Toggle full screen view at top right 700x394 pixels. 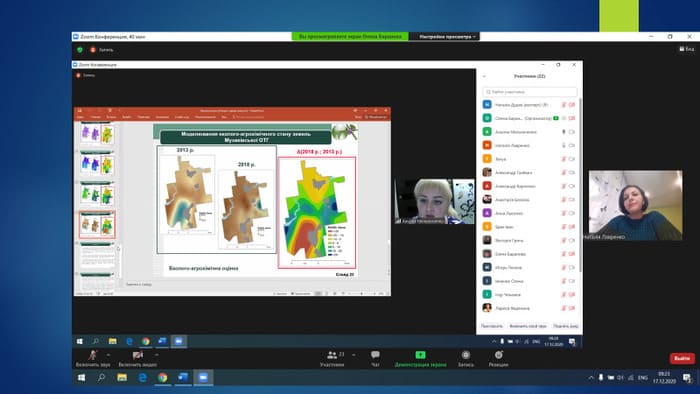coord(687,49)
